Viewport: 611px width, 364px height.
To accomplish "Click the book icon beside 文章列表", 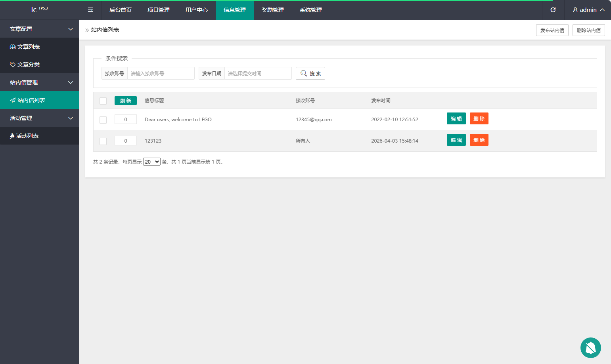I will click(13, 47).
